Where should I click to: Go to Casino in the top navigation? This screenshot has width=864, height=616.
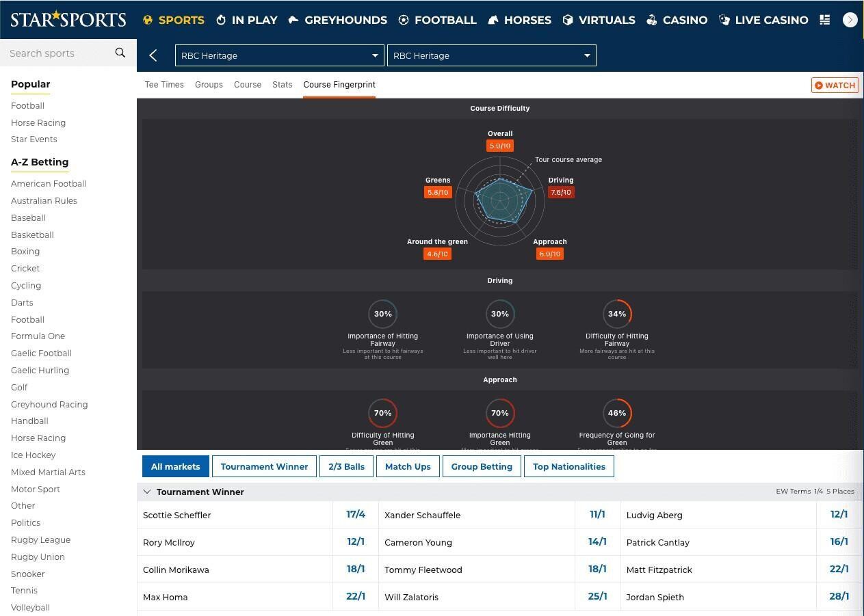[x=677, y=20]
